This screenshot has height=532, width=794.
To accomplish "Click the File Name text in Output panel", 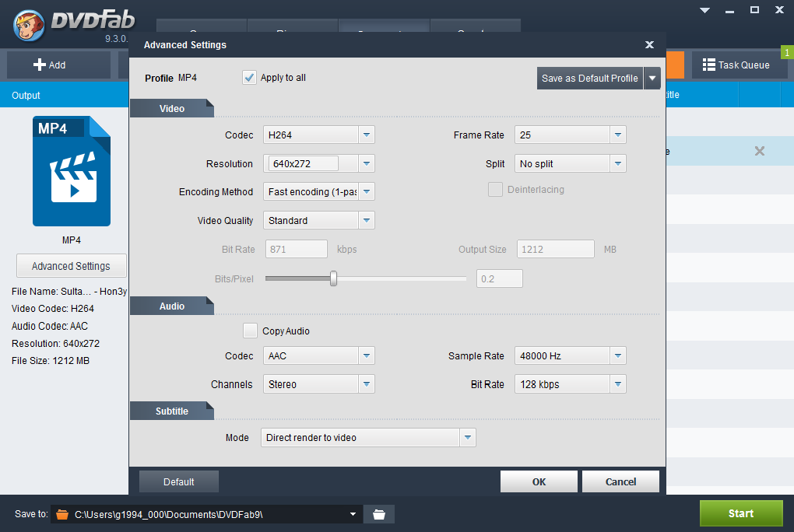I will coord(69,291).
